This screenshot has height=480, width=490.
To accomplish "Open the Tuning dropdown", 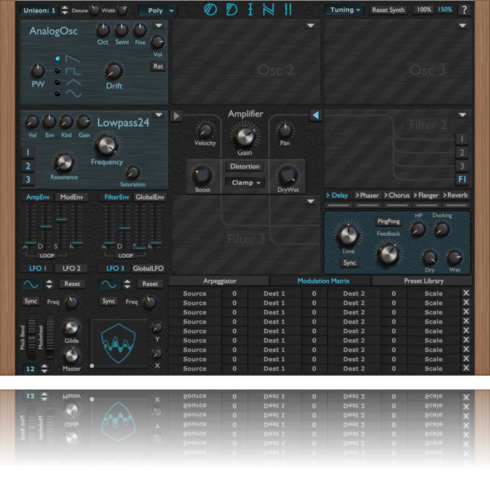I will 345,10.
